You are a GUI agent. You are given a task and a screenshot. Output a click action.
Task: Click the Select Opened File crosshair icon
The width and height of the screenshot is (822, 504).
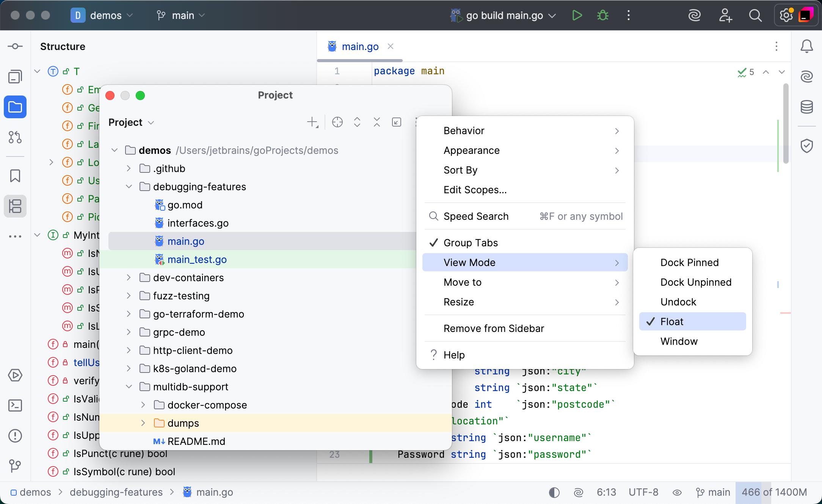pyautogui.click(x=337, y=122)
